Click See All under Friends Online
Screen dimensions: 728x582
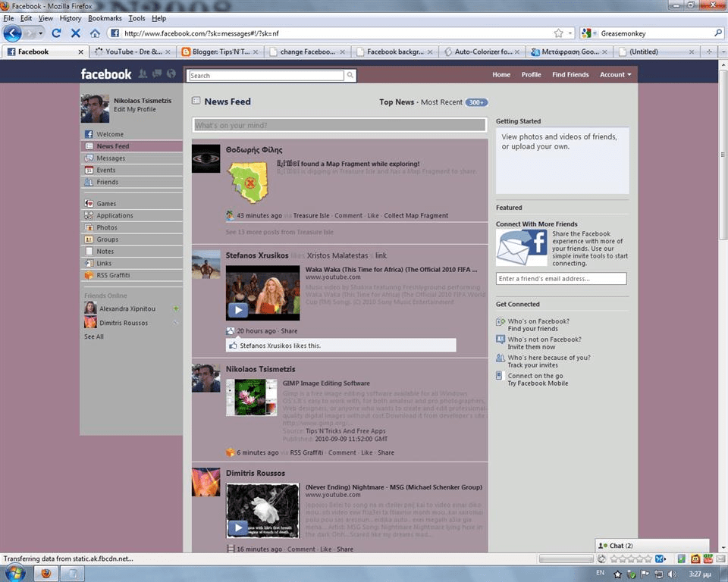pos(93,336)
